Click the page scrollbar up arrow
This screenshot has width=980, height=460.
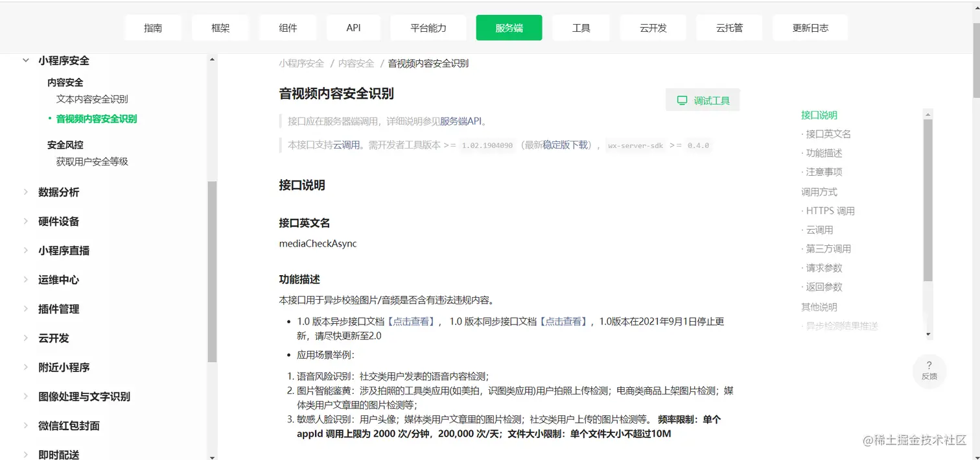[976, 6]
